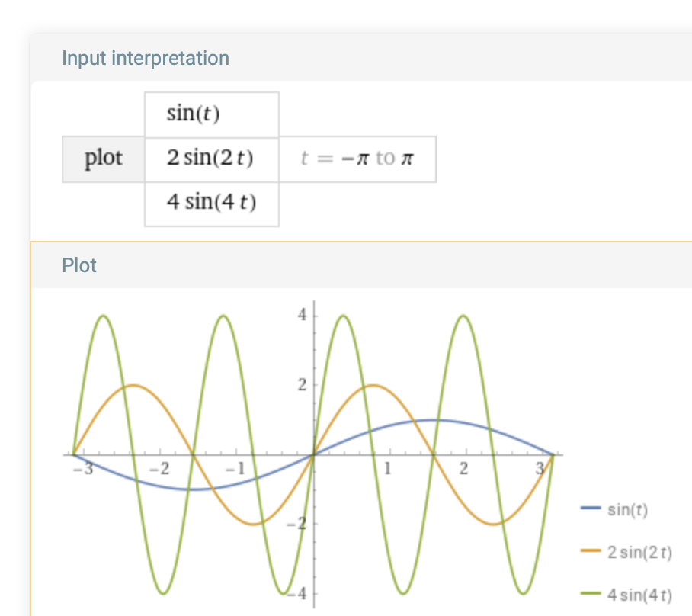The width and height of the screenshot is (692, 616).
Task: Select the 2 sin(2t) legend text label
Action: click(639, 552)
